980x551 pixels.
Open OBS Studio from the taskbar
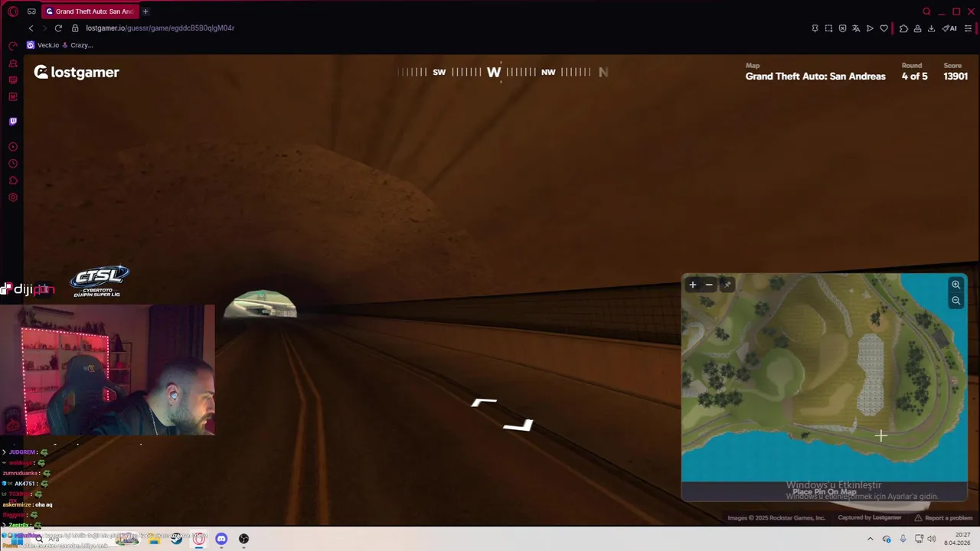point(243,539)
